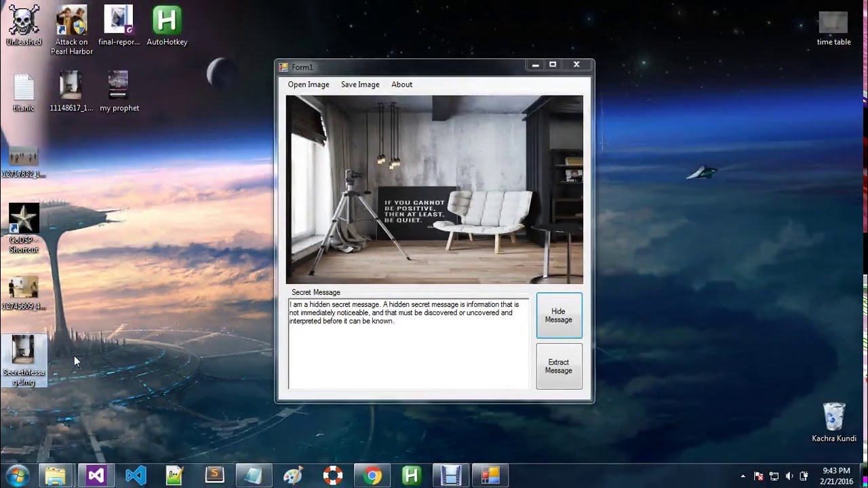Open AutoHotkey from the taskbar
868x488 pixels.
click(411, 476)
